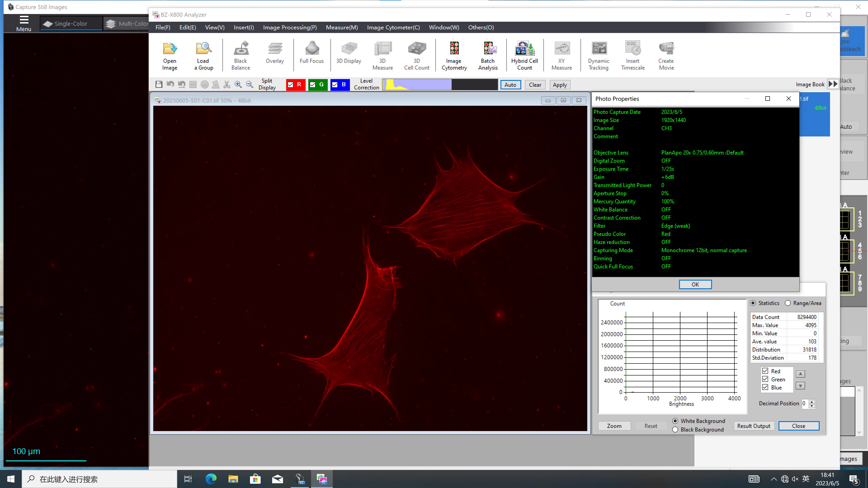This screenshot has height=488, width=868.
Task: Click OK in Photo Properties
Action: 695,284
